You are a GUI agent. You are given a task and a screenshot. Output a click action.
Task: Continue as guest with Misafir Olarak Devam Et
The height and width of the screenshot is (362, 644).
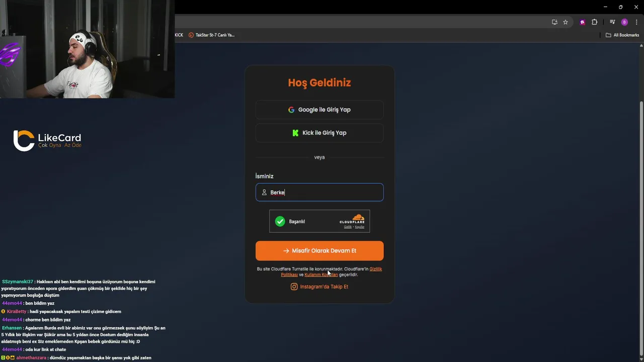(x=319, y=251)
